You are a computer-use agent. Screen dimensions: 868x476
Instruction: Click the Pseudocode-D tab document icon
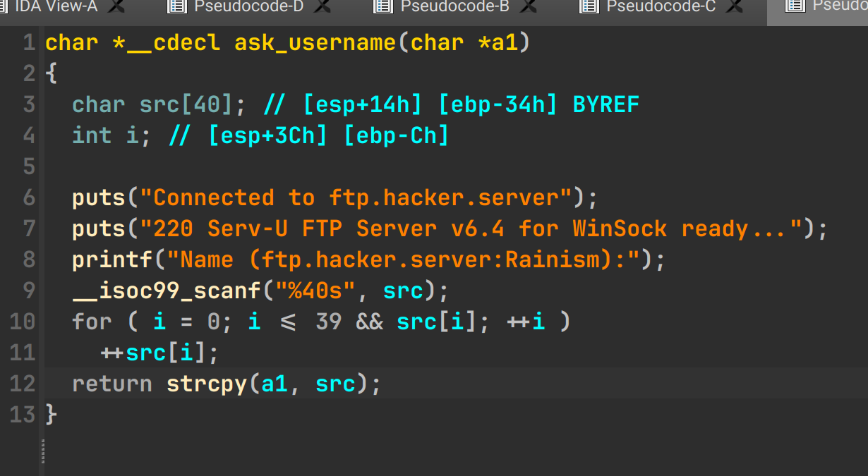point(176,6)
